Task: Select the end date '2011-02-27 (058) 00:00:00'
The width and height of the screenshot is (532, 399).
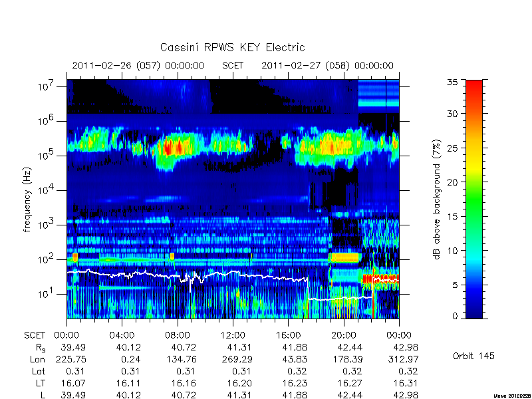Action: tap(327, 65)
